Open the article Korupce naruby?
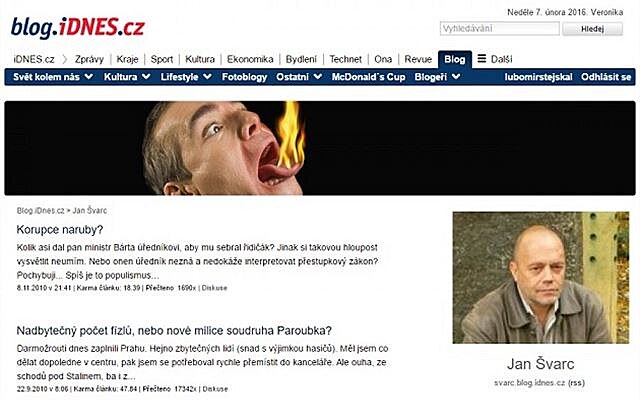This screenshot has width=640, height=400. click(60, 230)
